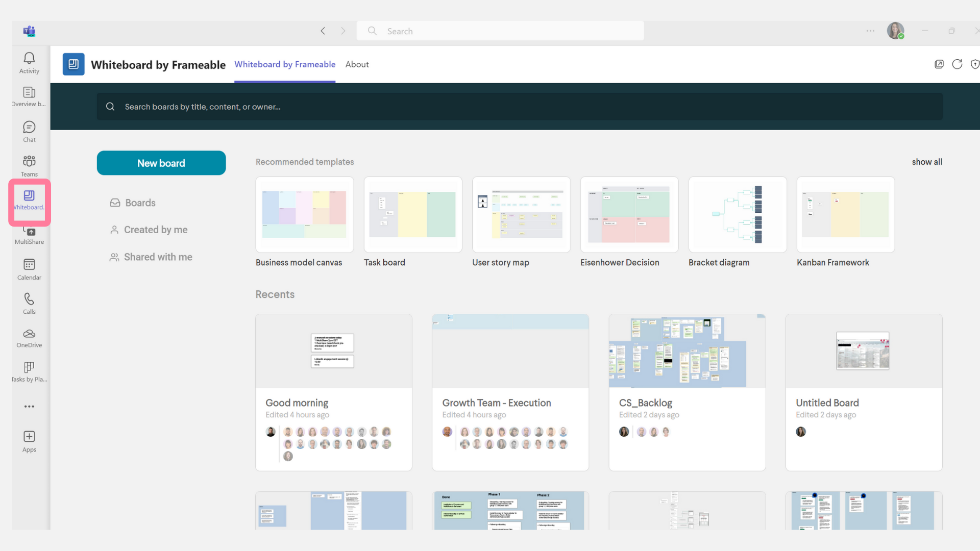This screenshot has width=980, height=551.
Task: Filter boards by Created by me
Action: coord(155,230)
